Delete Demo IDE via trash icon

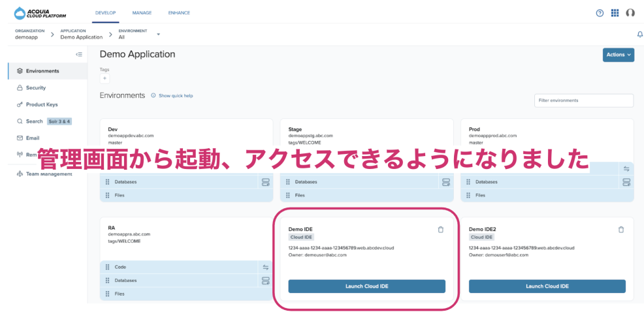[x=441, y=230]
